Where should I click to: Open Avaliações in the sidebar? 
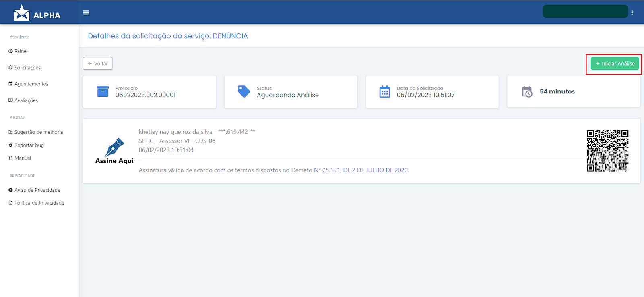(23, 100)
